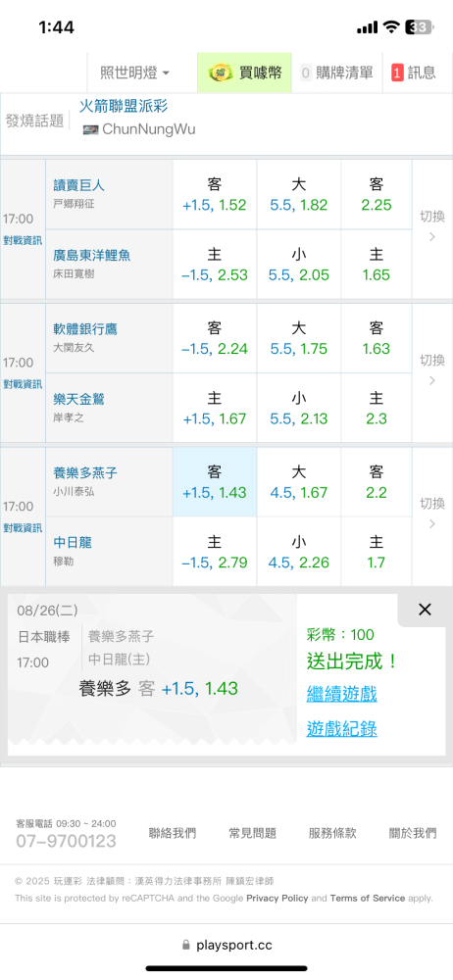Tap the lock icon beside playsport.cc

click(185, 945)
